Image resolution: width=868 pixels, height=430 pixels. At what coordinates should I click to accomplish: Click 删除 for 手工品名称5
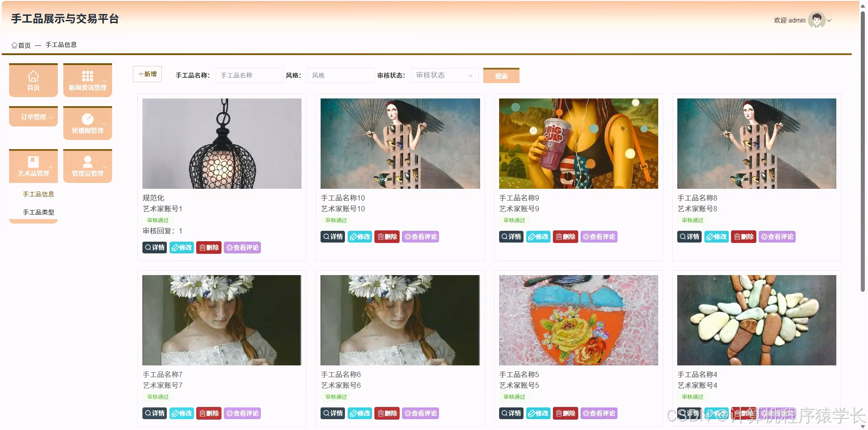tap(566, 413)
